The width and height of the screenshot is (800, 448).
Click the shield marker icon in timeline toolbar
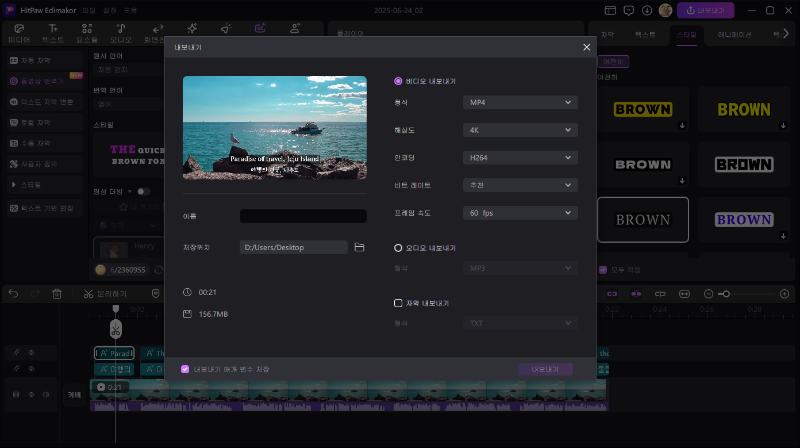point(156,293)
